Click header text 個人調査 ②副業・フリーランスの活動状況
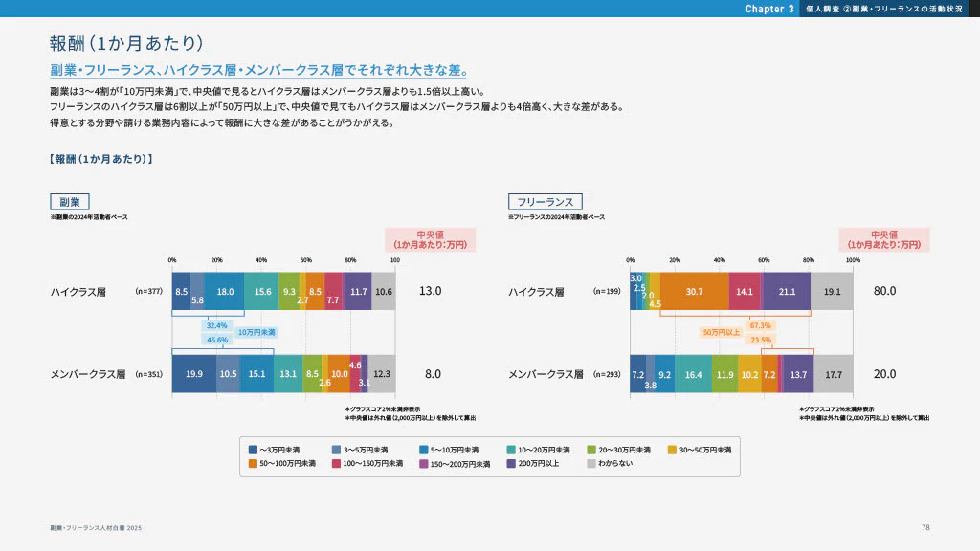 [x=884, y=9]
